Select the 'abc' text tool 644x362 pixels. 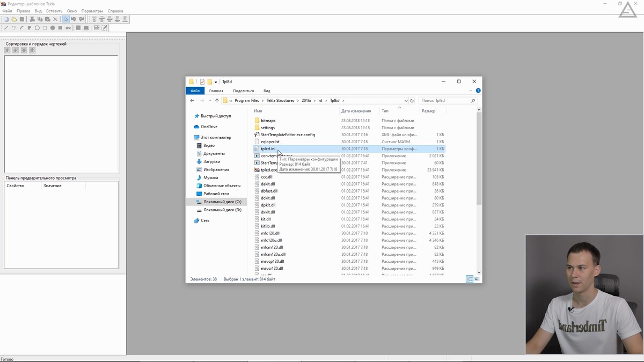coord(68,28)
